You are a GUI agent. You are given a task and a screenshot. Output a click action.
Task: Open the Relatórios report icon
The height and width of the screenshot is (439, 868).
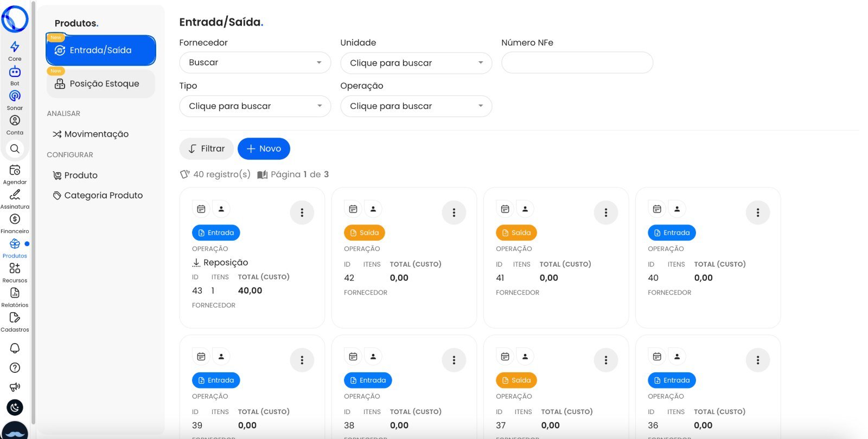click(x=15, y=293)
